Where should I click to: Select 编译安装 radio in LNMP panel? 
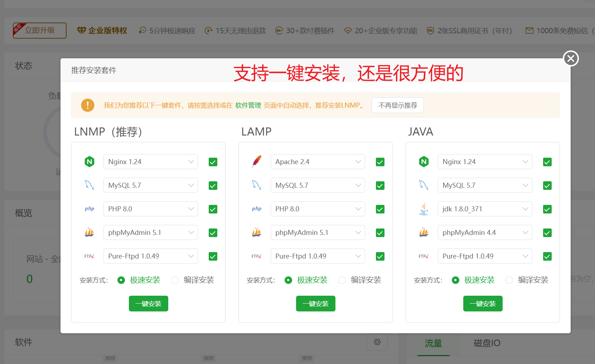[x=175, y=280]
